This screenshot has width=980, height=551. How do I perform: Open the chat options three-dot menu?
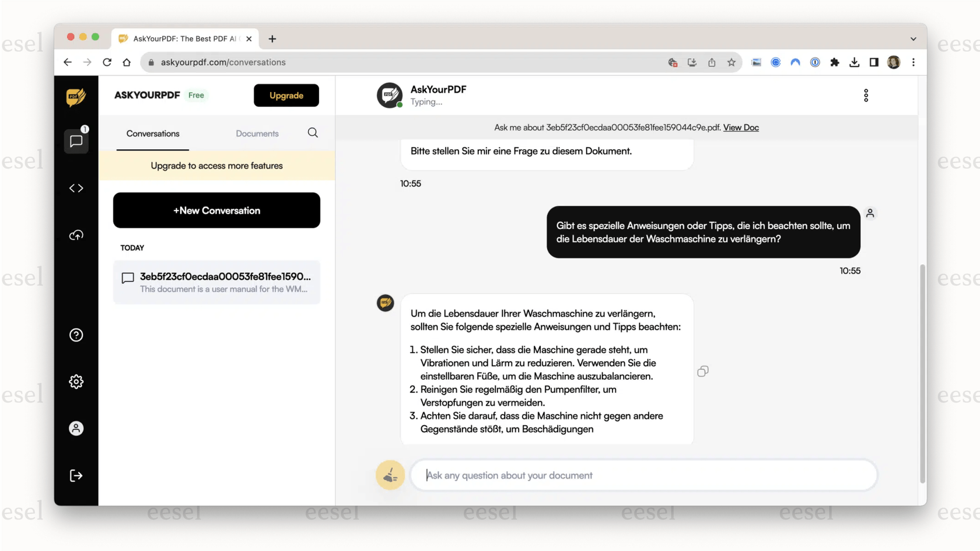pos(866,95)
